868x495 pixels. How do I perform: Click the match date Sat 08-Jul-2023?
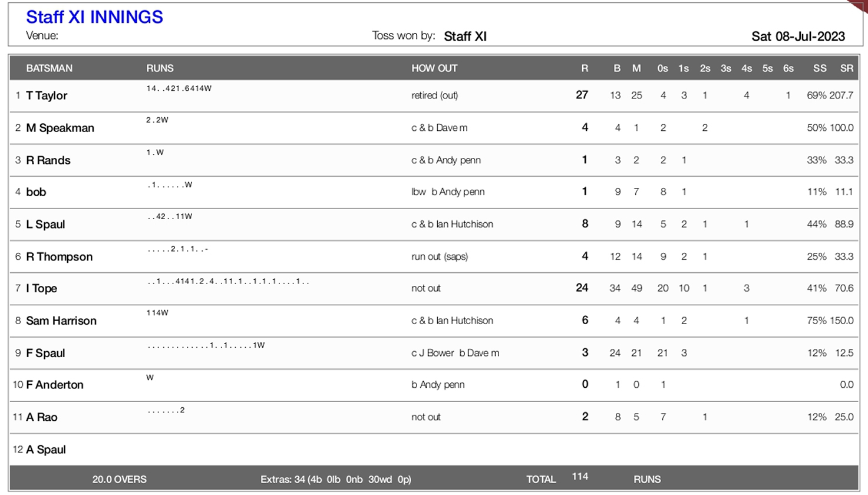[x=798, y=37]
